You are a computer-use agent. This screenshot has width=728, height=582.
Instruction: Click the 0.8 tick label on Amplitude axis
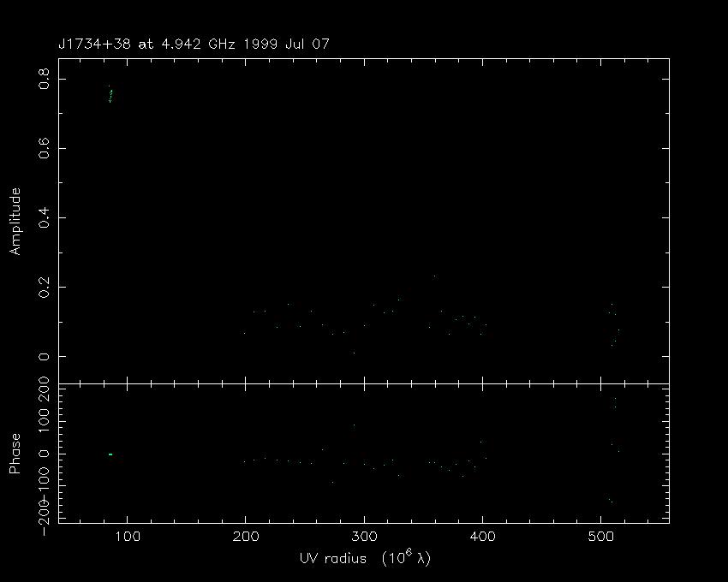(44, 80)
